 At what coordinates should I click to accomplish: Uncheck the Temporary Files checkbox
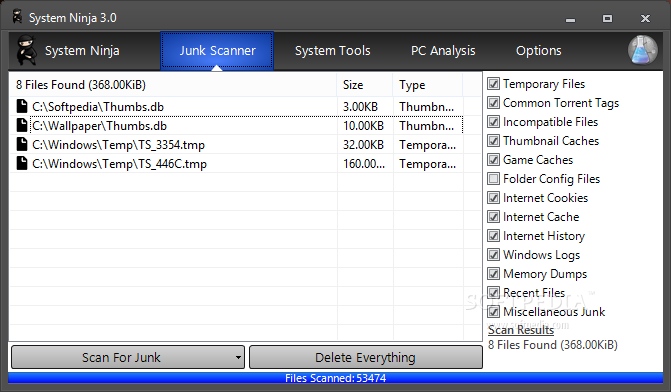point(493,84)
